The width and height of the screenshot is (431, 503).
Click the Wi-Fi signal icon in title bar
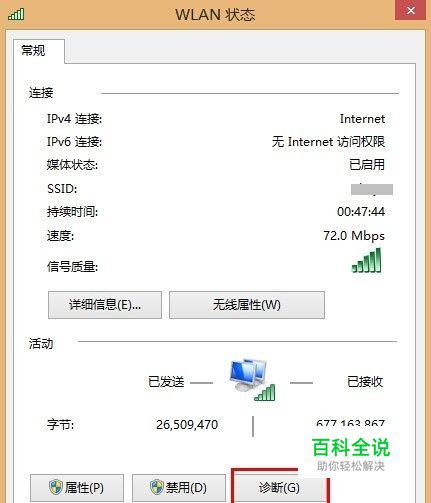click(16, 14)
